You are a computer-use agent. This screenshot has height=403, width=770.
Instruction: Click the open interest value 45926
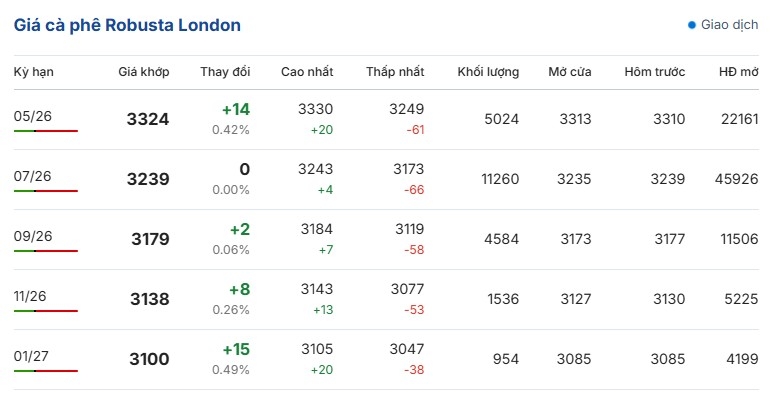[737, 179]
